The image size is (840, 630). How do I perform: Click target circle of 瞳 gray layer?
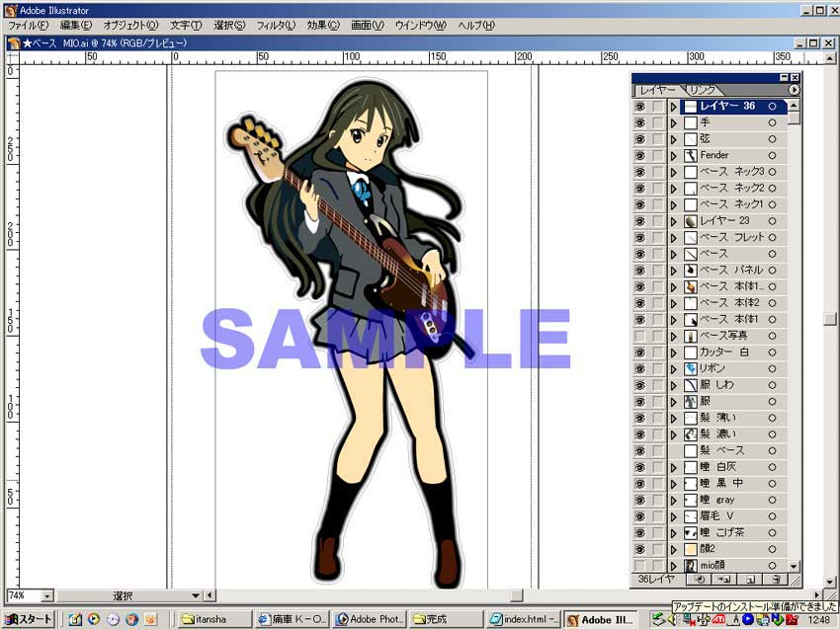772,500
